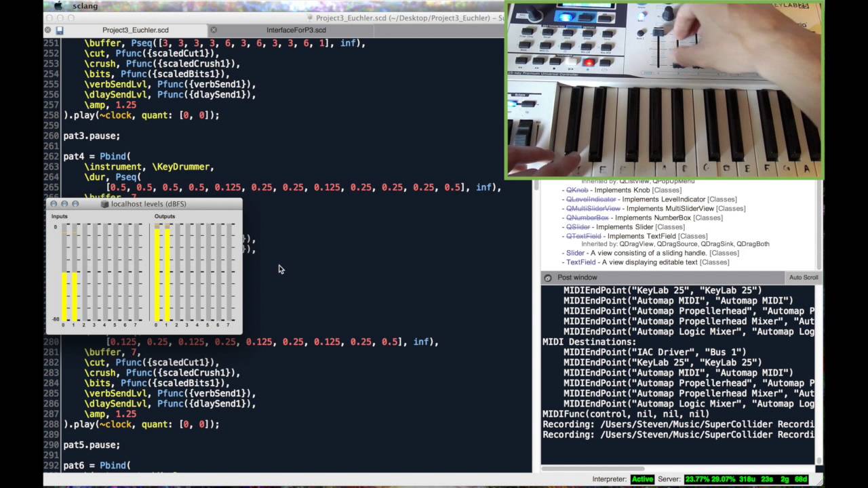The height and width of the screenshot is (488, 868).
Task: Open the QDragBoth link
Action: click(753, 244)
